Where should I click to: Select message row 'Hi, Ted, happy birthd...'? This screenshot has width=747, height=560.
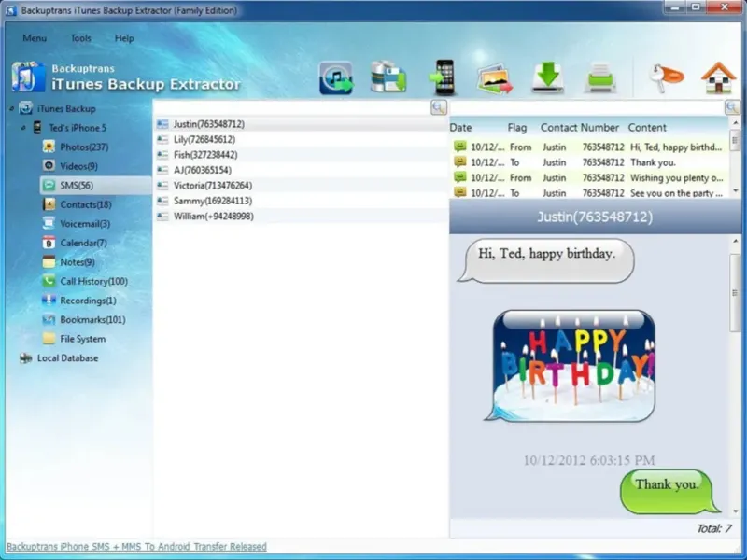tap(589, 147)
